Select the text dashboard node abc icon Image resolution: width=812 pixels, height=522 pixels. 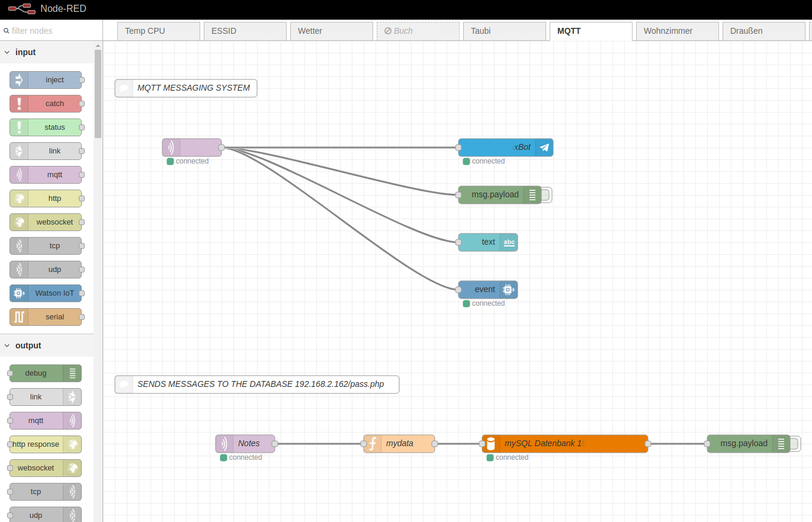click(x=508, y=242)
